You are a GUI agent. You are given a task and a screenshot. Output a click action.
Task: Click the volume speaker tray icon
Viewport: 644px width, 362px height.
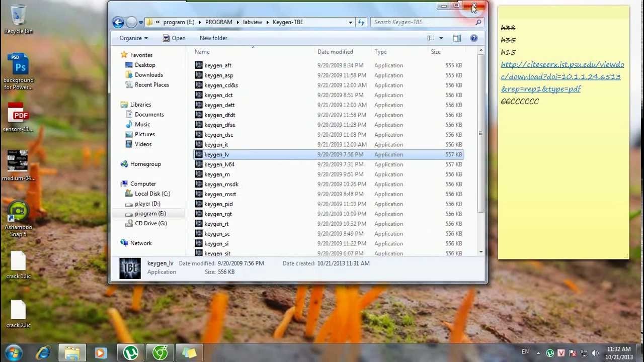595,353
